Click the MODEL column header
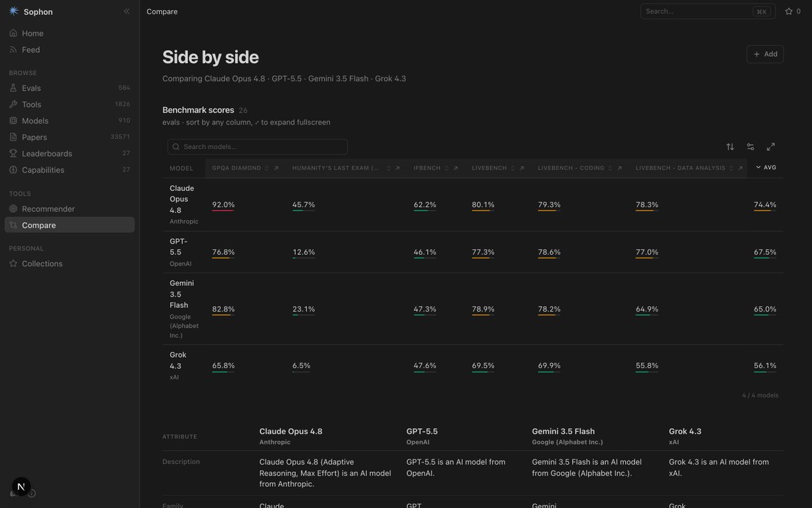Viewport: 812px width, 508px height. (181, 168)
